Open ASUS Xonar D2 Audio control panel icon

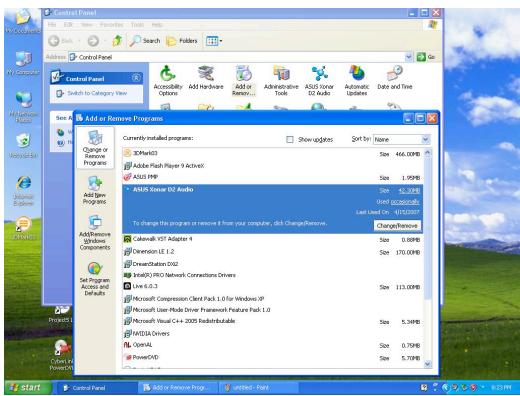[x=319, y=80]
